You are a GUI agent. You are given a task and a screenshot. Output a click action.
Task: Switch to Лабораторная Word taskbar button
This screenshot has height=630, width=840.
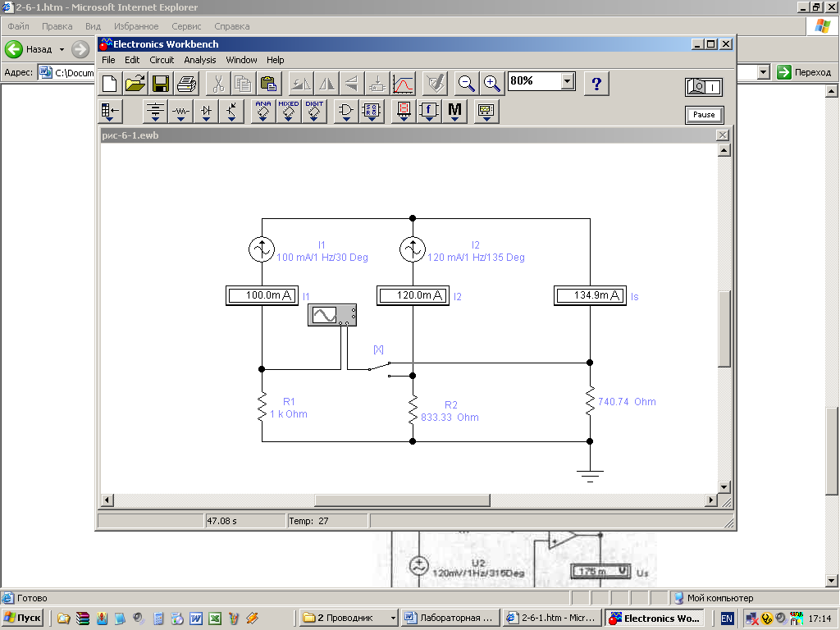click(x=450, y=619)
